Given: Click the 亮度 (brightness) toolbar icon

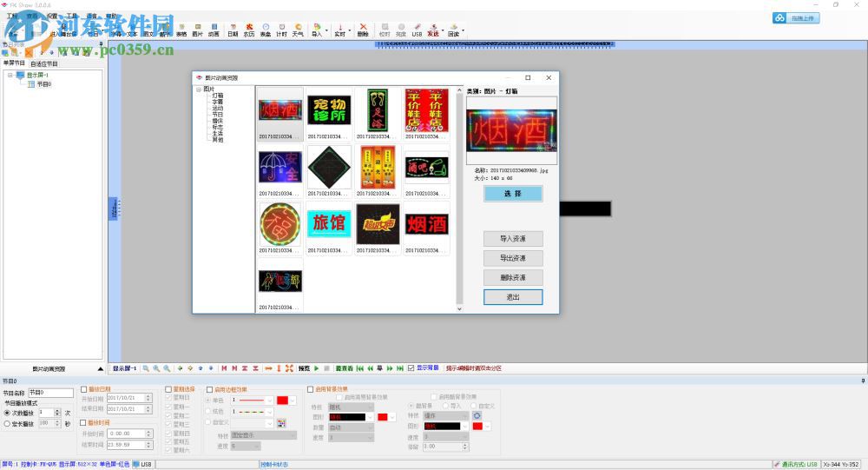Looking at the screenshot, I should (x=401, y=30).
